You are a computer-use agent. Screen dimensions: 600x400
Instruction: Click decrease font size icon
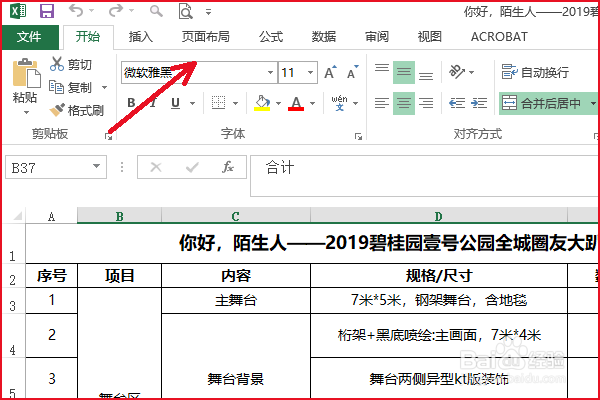352,72
